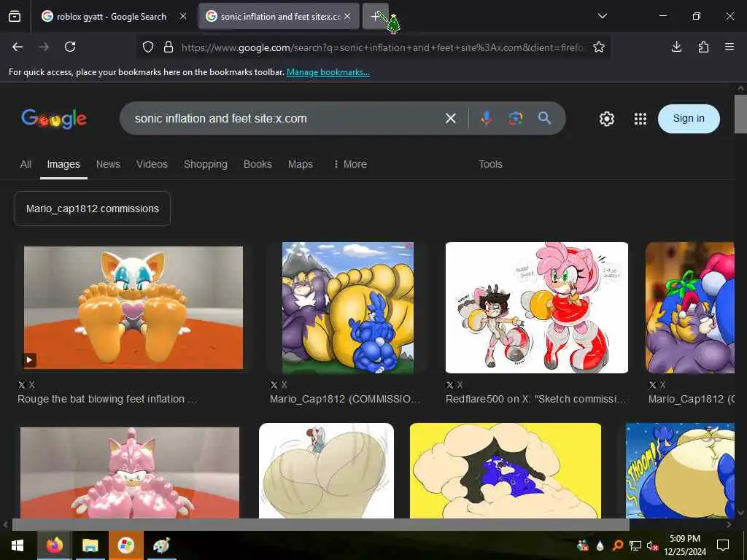Clear the Google search box with X
The height and width of the screenshot is (560, 747).
click(x=451, y=118)
